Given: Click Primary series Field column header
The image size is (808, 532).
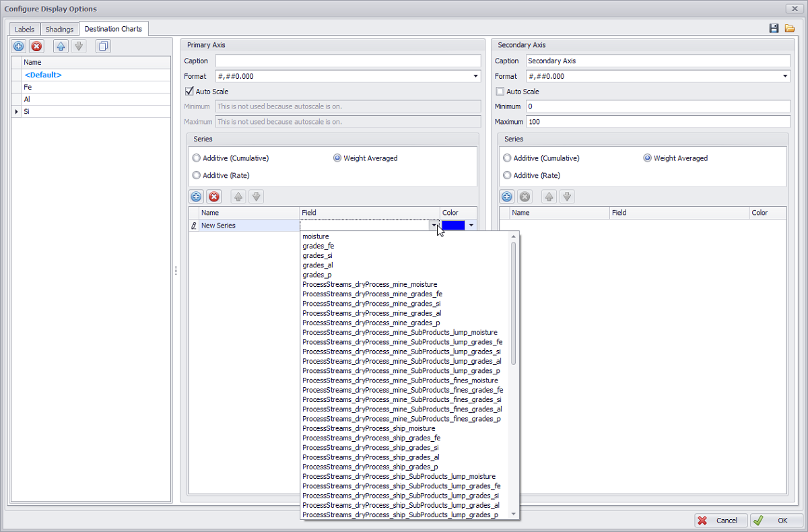Looking at the screenshot, I should [x=370, y=213].
